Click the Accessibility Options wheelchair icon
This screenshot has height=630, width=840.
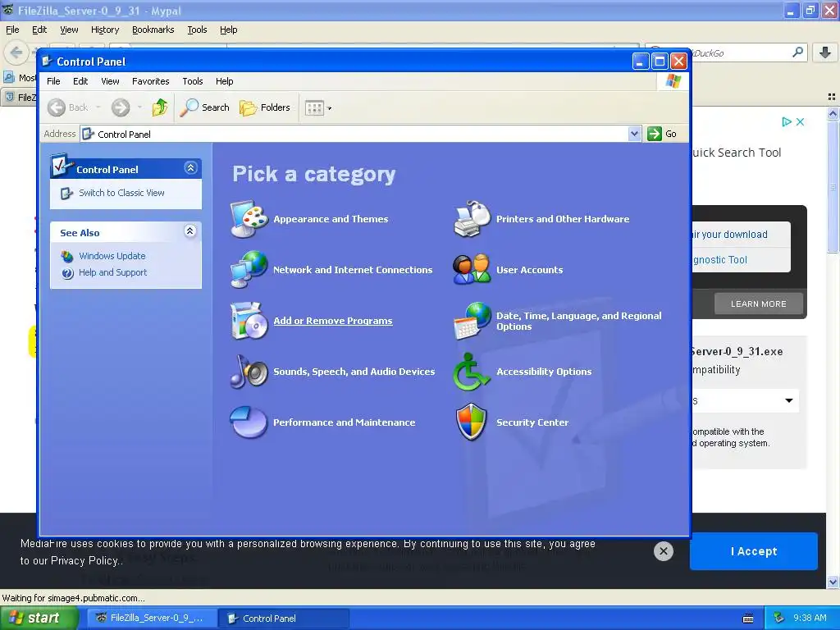[472, 372]
